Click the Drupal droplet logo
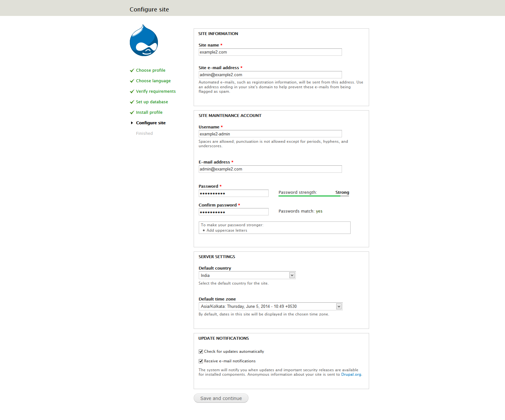 (x=144, y=40)
